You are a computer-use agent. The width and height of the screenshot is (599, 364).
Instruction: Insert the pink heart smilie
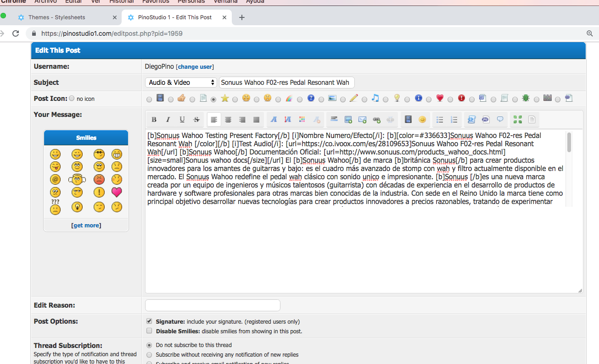pos(117,192)
